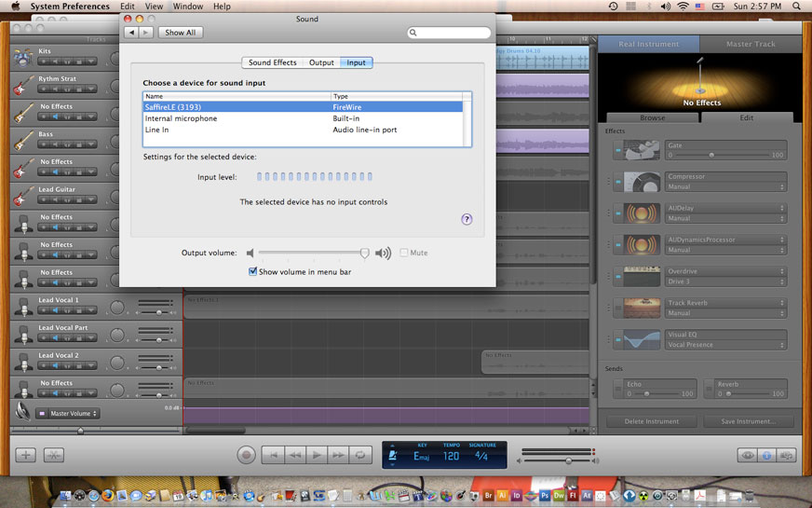
Task: Open the Visual EQ Vocal Presence dropdown
Action: pyautogui.click(x=725, y=345)
